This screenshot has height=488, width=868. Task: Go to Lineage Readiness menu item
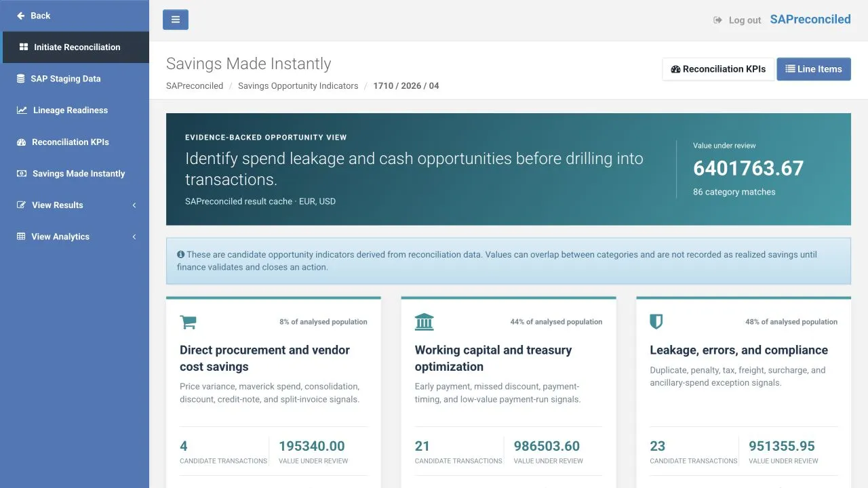75,110
